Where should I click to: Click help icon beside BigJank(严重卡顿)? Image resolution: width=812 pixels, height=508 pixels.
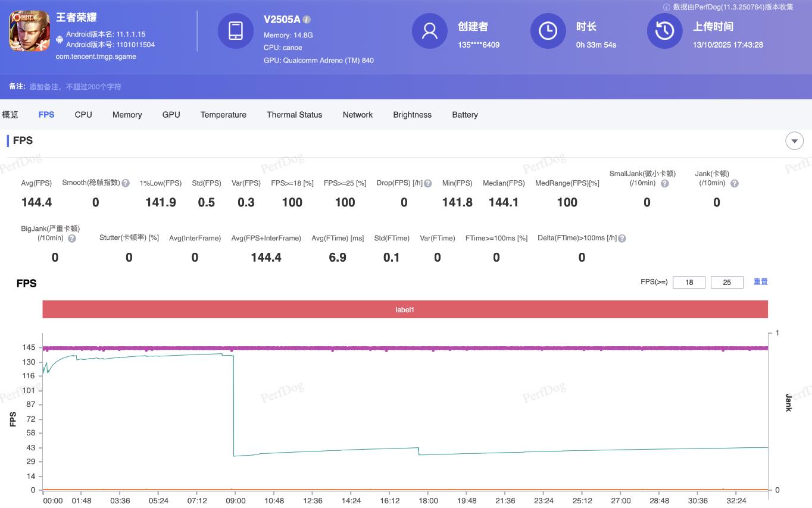72,238
